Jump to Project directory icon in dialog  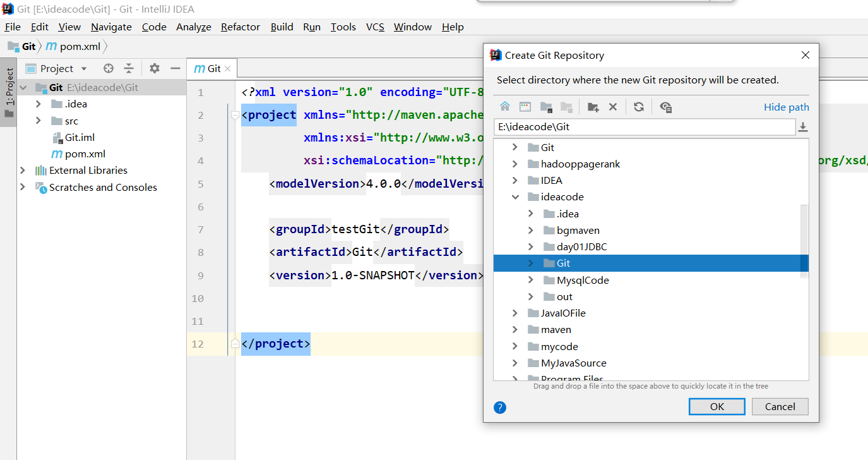click(x=546, y=107)
